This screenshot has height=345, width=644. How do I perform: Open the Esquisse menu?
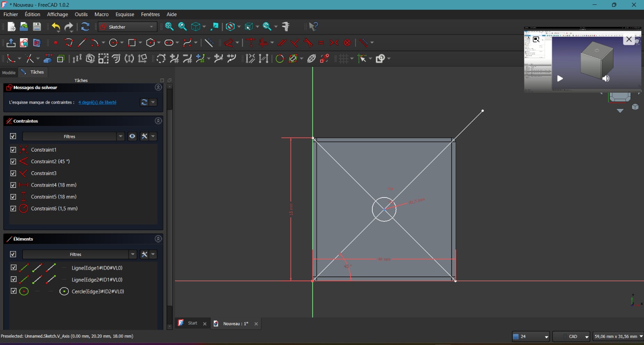125,14
